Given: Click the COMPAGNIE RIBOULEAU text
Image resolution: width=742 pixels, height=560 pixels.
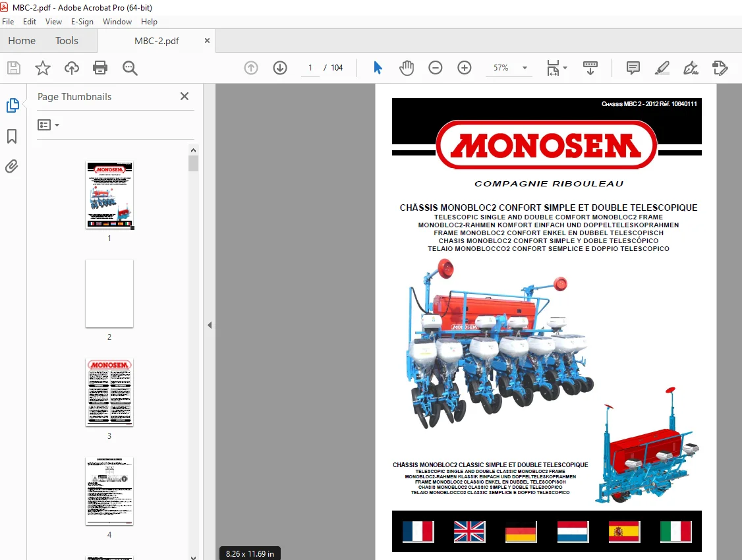Looking at the screenshot, I should (x=549, y=184).
